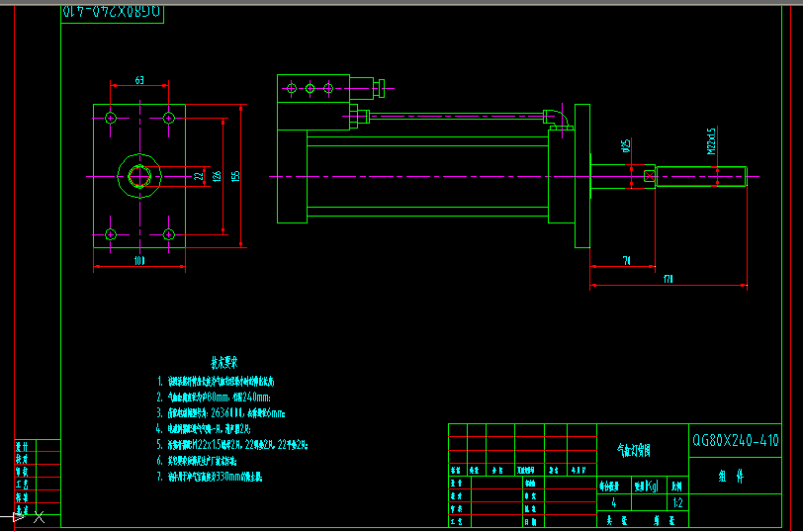Viewport: 803px width, 532px height.
Task: Select the 126 vertical dimension text
Action: coord(218,175)
